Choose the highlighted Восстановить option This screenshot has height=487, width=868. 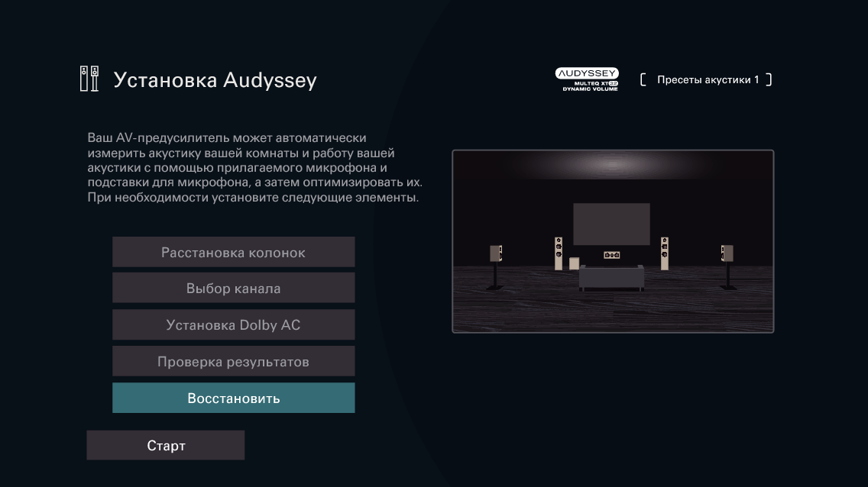coord(233,398)
